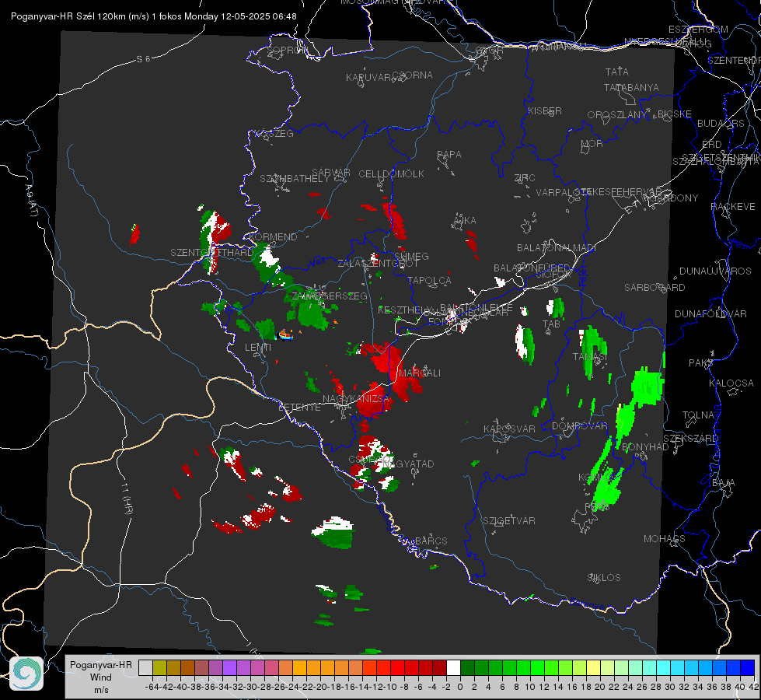Image resolution: width=761 pixels, height=700 pixels.
Task: Click the DUNAFOLDVAR label
Action: [x=710, y=313]
